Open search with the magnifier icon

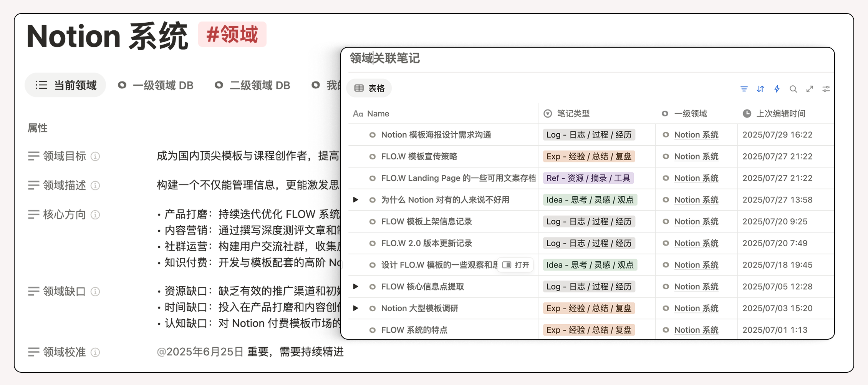(793, 89)
